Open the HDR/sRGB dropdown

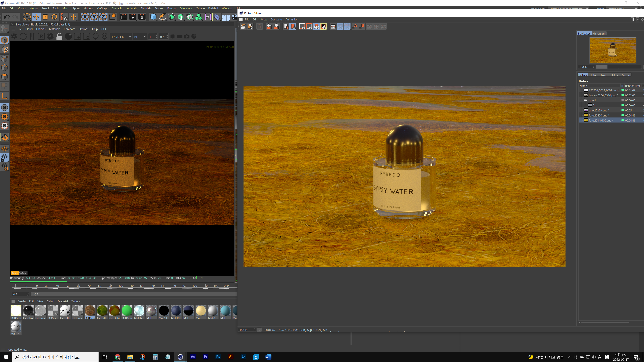point(121,37)
